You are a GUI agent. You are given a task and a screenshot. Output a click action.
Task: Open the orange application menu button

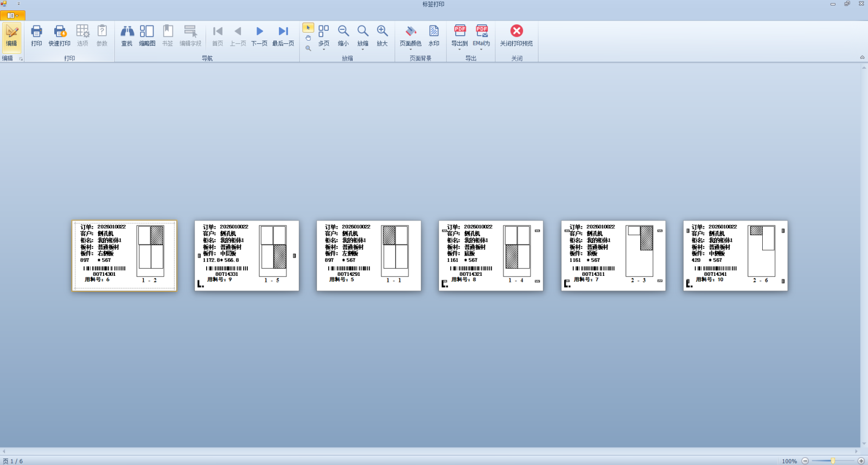point(12,16)
